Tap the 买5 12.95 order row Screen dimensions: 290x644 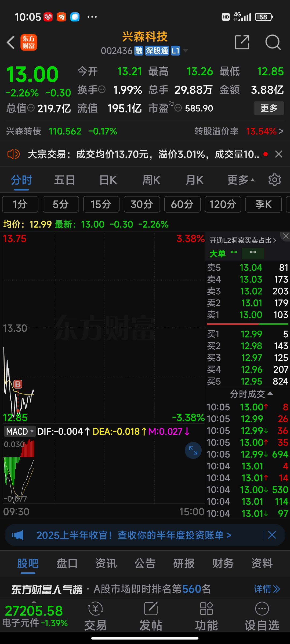[x=248, y=381]
